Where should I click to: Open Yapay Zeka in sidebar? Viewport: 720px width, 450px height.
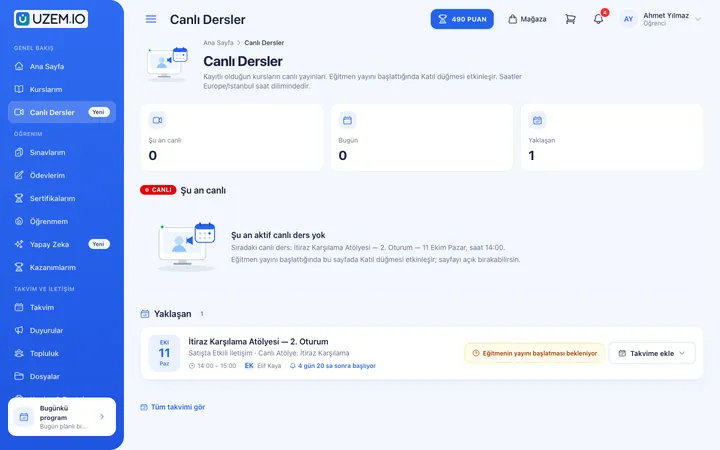tap(62, 244)
